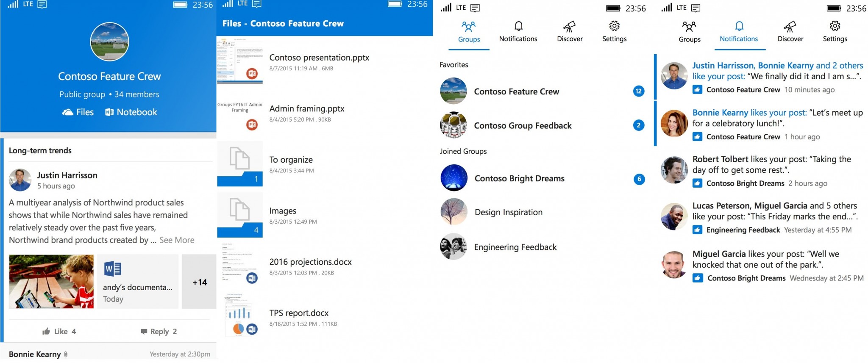The width and height of the screenshot is (868, 363).
Task: Click Bonnie Kearny's avatar in notifications
Action: coord(674,123)
